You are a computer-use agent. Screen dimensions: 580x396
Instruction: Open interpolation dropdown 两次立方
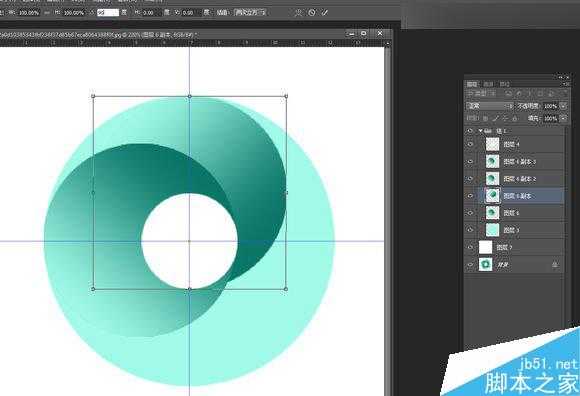(x=250, y=13)
